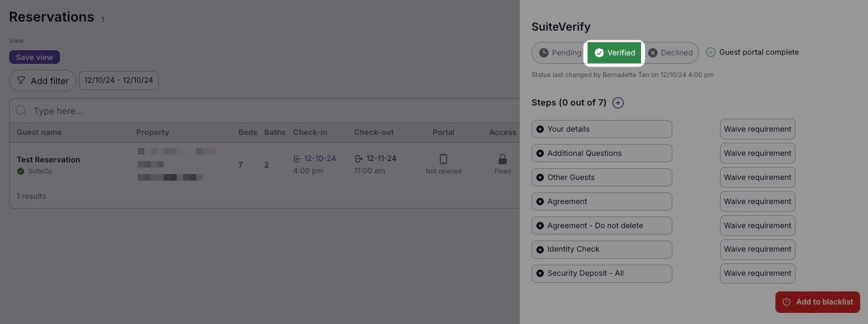Mark verification as Declined
Screen dimensions: 868x324
coord(670,53)
